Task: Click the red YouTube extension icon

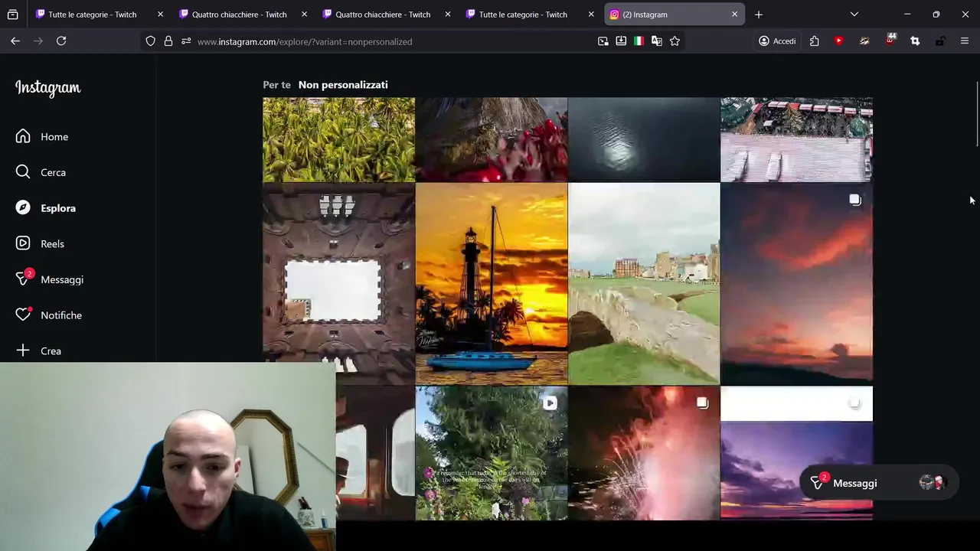Action: (839, 41)
